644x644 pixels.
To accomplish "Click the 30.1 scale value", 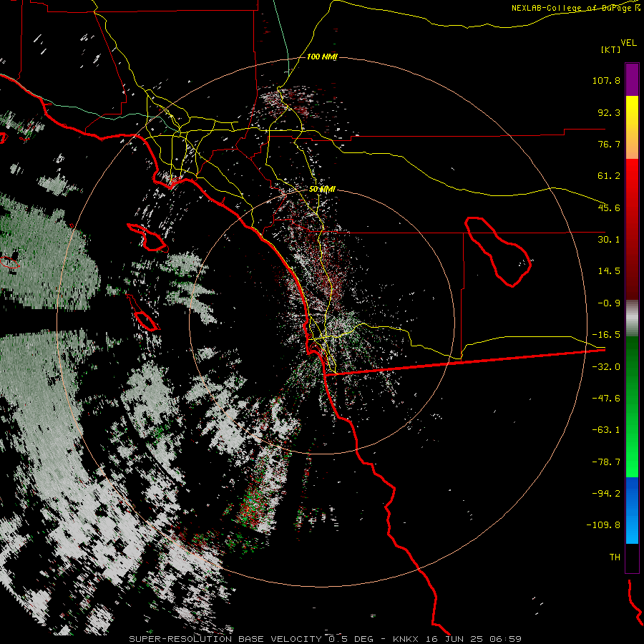I will (x=609, y=240).
